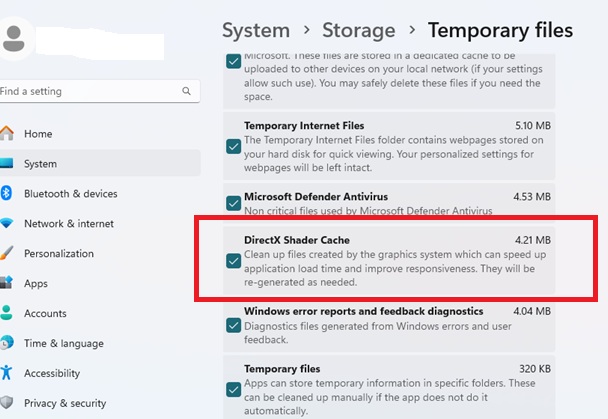This screenshot has width=608, height=419.
Task: Click the Accessibility figure icon
Action: coord(7,373)
